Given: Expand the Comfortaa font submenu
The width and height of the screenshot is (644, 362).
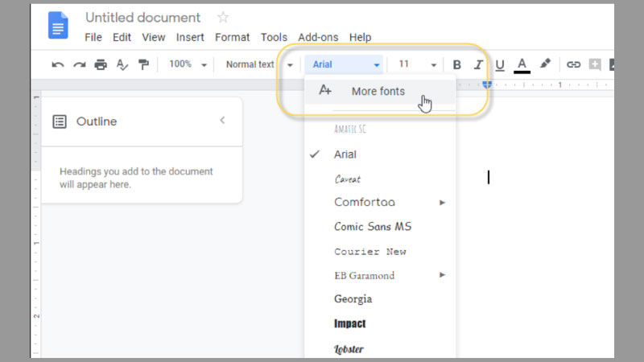Looking at the screenshot, I should click(442, 203).
